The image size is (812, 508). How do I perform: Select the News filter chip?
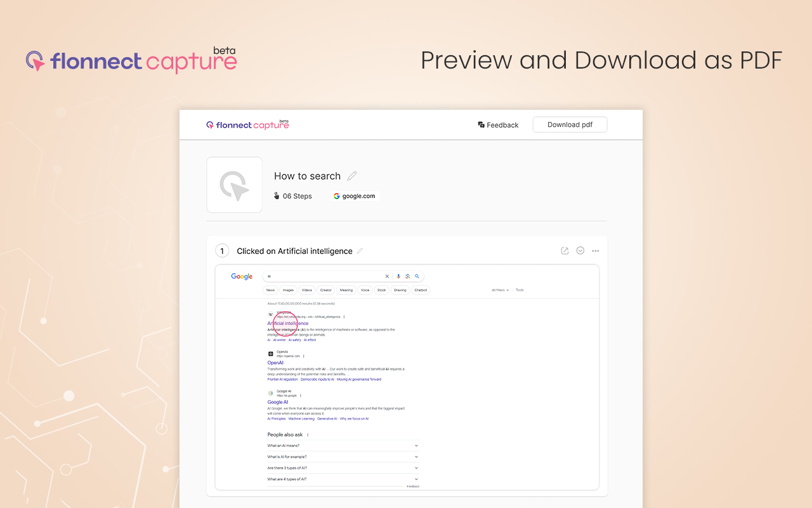pyautogui.click(x=270, y=290)
